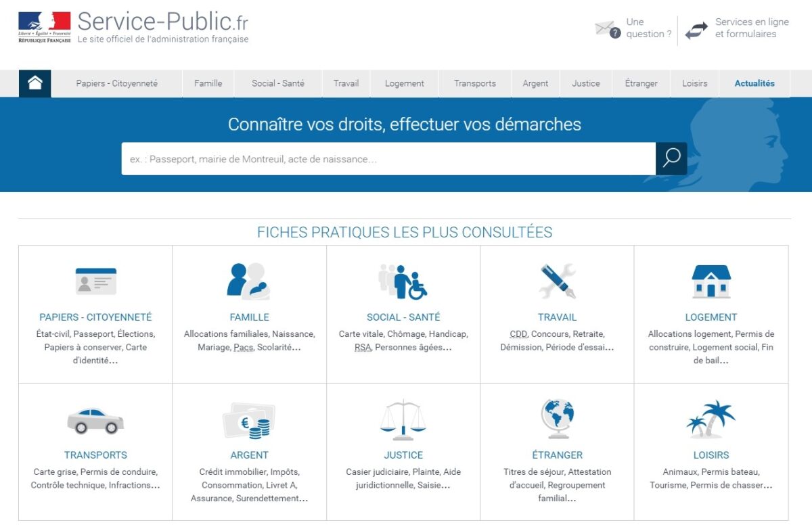The image size is (812, 529).
Task: Open the Logement menu tab
Action: point(405,83)
